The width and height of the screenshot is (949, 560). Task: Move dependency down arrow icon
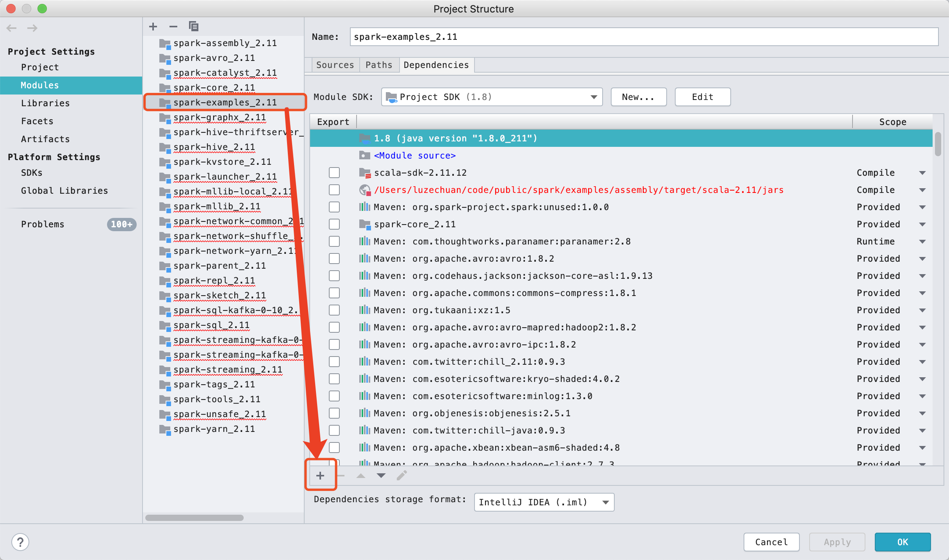pyautogui.click(x=381, y=475)
